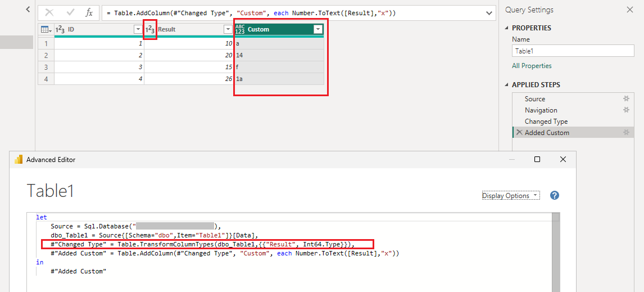Click the Source = Sql.Database code line
Screen dimensions: 644x292
pos(136,226)
